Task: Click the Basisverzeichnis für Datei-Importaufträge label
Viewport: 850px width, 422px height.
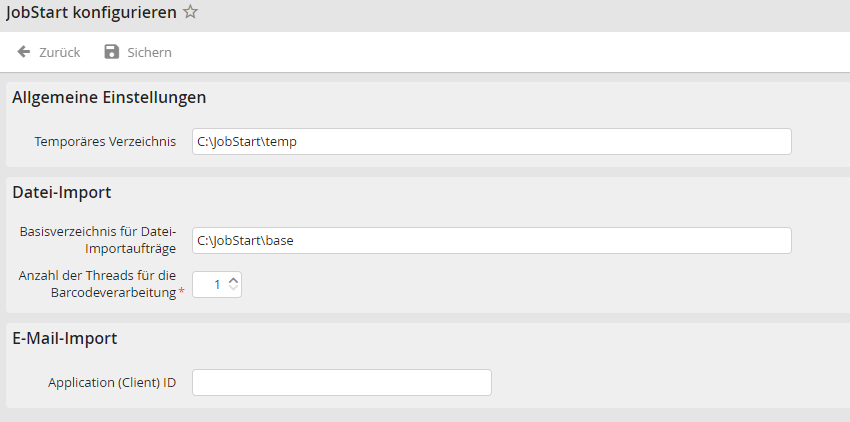Action: coord(98,240)
